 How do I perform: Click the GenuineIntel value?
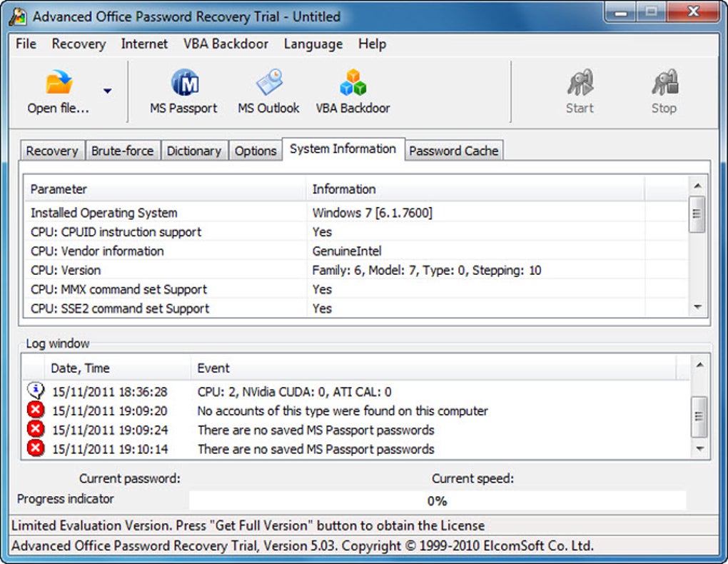pyautogui.click(x=347, y=251)
